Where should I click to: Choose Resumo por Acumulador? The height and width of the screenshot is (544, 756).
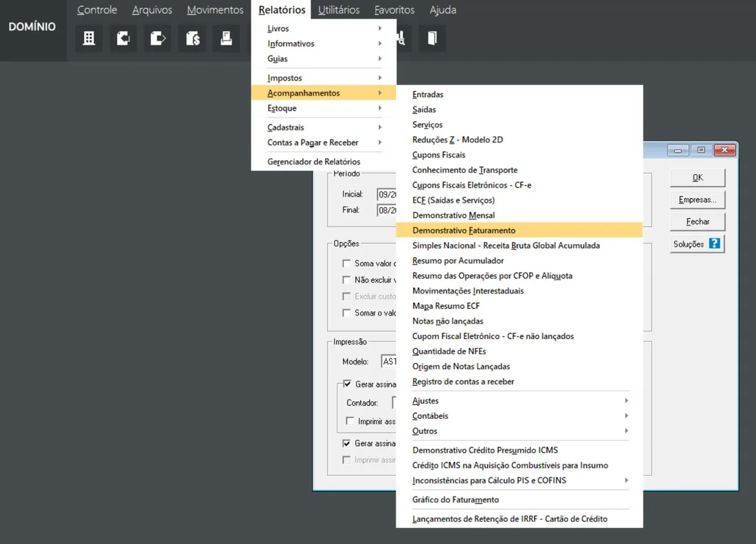520,261
